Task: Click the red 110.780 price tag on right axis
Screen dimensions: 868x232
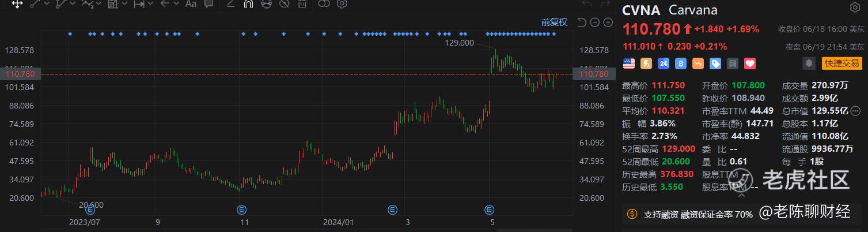Action: pos(594,74)
